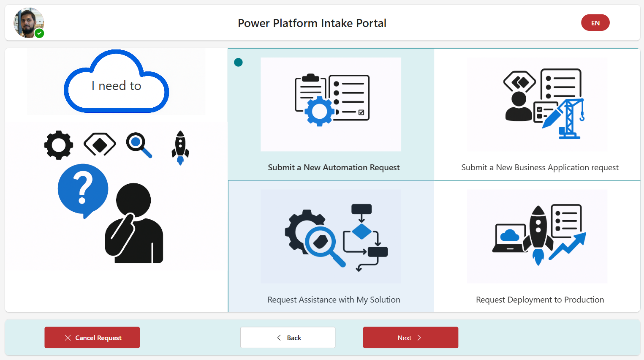
Task: Click the black gear icon in left panel
Action: [x=59, y=145]
